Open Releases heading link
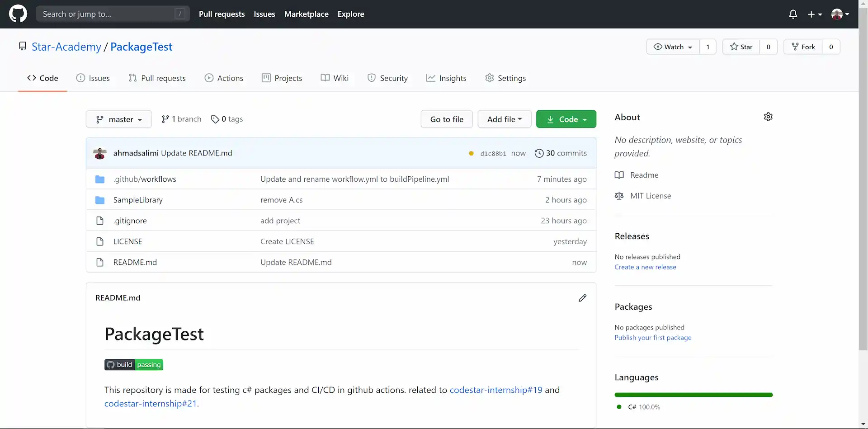Image resolution: width=868 pixels, height=429 pixels. [x=632, y=236]
